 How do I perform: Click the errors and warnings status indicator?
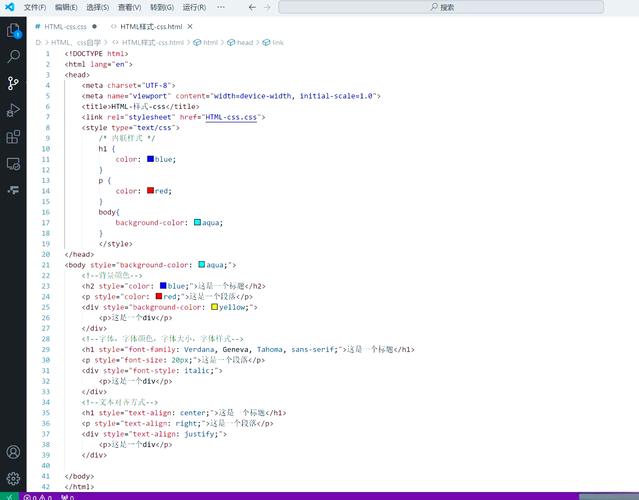click(38, 496)
